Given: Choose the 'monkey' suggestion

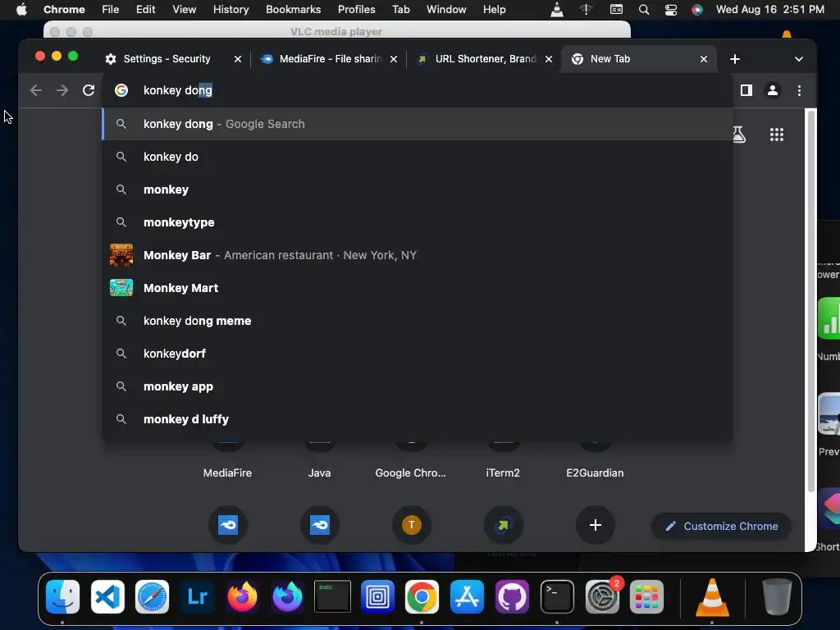Looking at the screenshot, I should click(418, 189).
